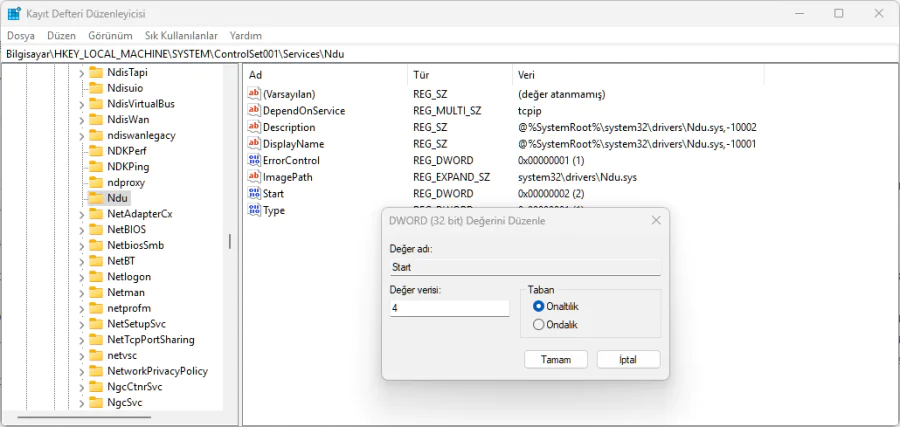The height and width of the screenshot is (427, 900).
Task: Select the NetBIOS folder icon in tree
Action: (96, 229)
